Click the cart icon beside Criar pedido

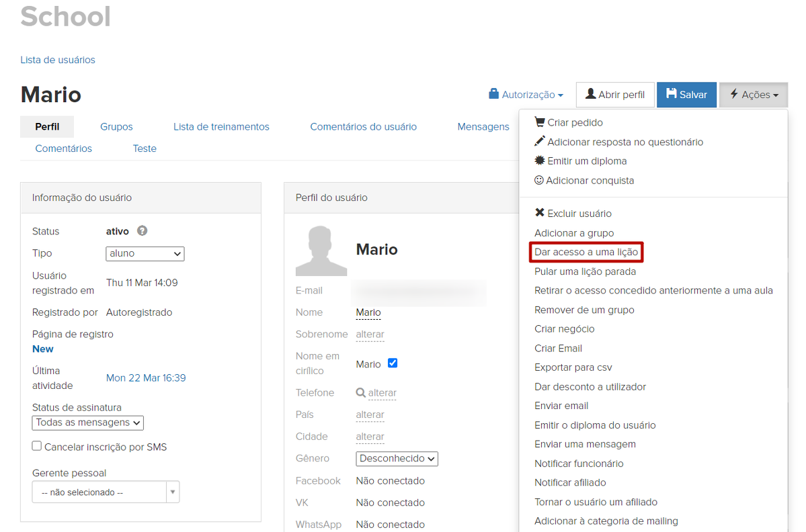click(x=539, y=122)
